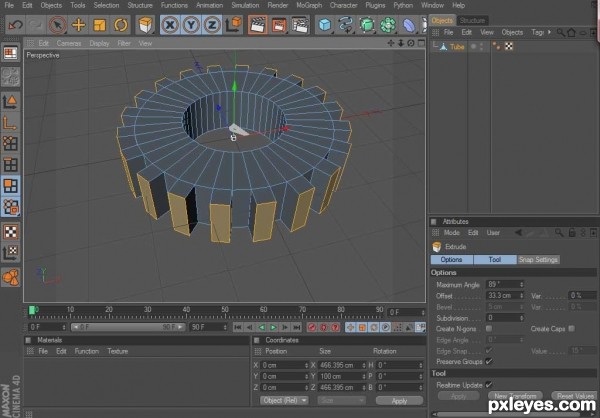Activate the Move tool
The height and width of the screenshot is (418, 600).
[78, 25]
